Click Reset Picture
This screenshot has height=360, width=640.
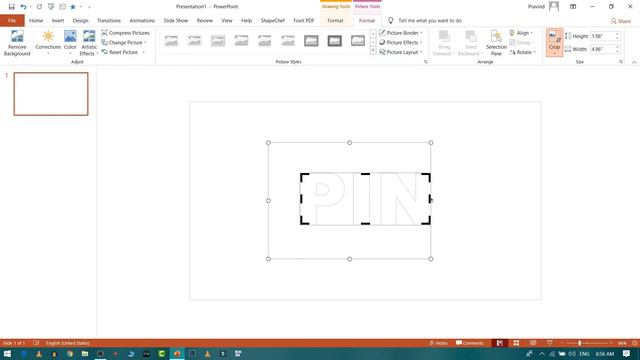[x=120, y=52]
